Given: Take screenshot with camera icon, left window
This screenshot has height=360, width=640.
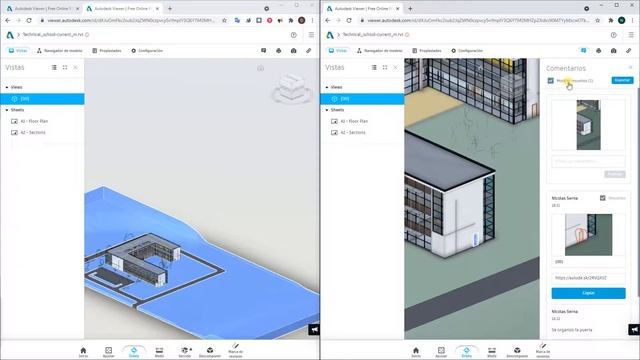Looking at the screenshot, I should click(x=293, y=51).
